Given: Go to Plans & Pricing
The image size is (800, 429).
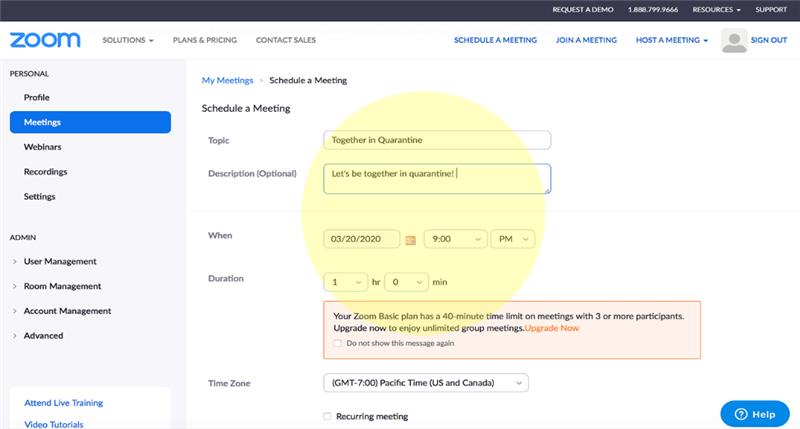Looking at the screenshot, I should pos(205,40).
